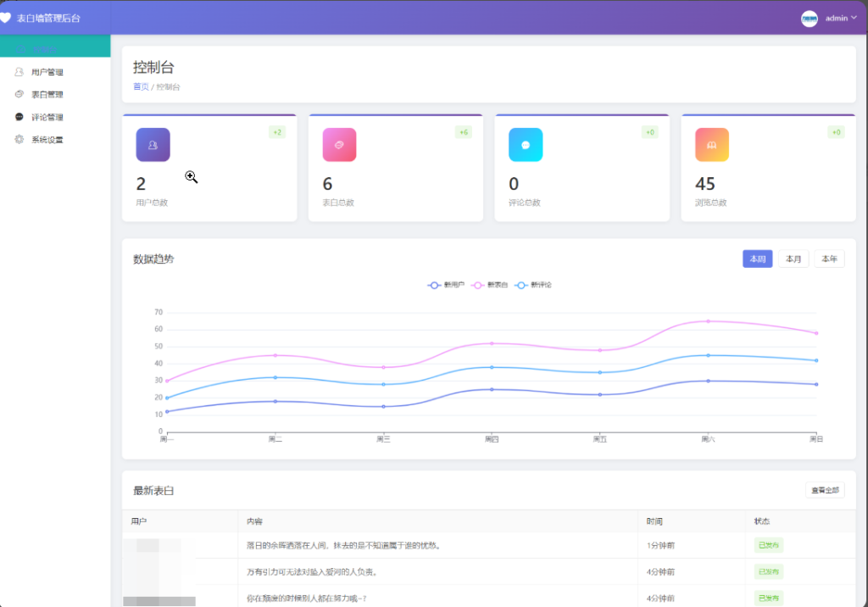
Task: Click a point on the 新表白 chart line
Action: point(492,343)
